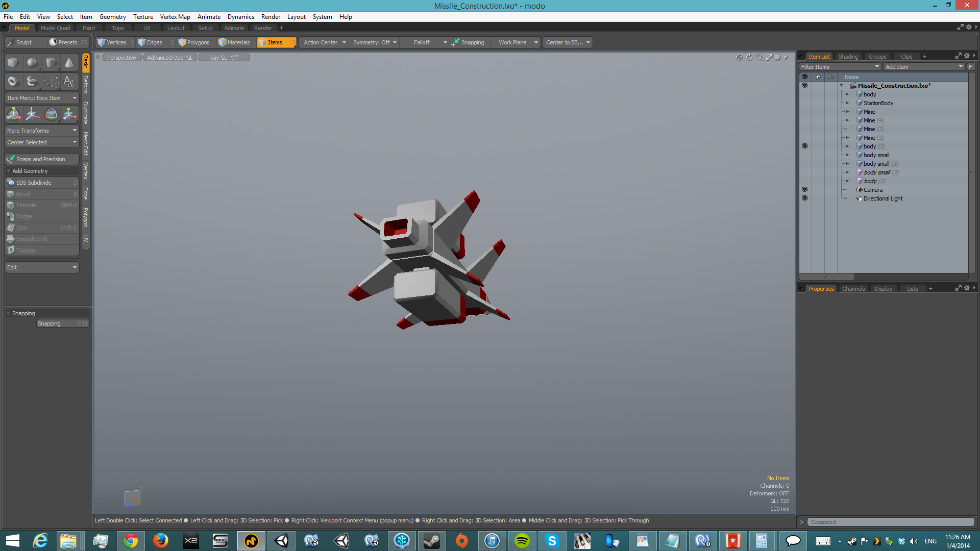Toggle Directional Light visibility eye
Viewport: 980px width, 551px height.
[x=804, y=198]
